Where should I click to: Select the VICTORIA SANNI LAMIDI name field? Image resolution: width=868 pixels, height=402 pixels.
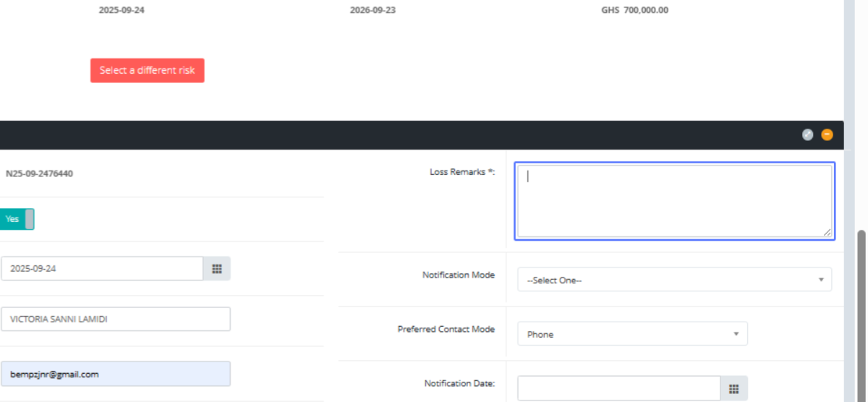pos(116,319)
